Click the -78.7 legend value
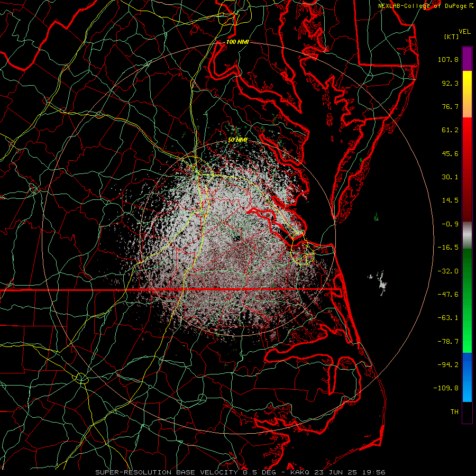Screen dimensions: 476x476 448,342
